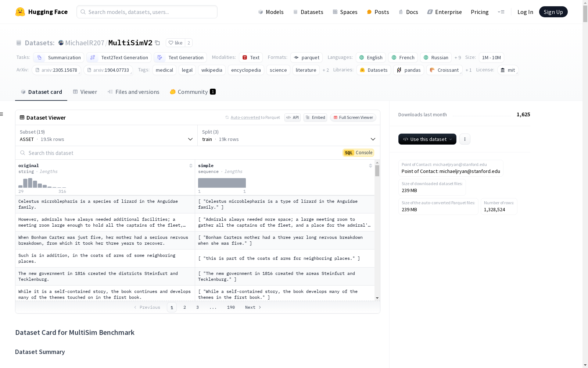Expand the +1 more libraries

click(x=469, y=70)
